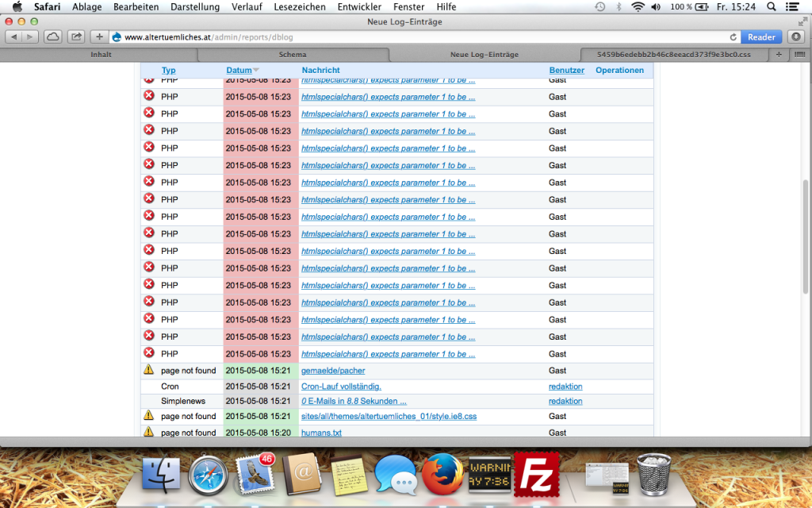Open the Lesezeichen menu
812x508 pixels.
pos(299,6)
